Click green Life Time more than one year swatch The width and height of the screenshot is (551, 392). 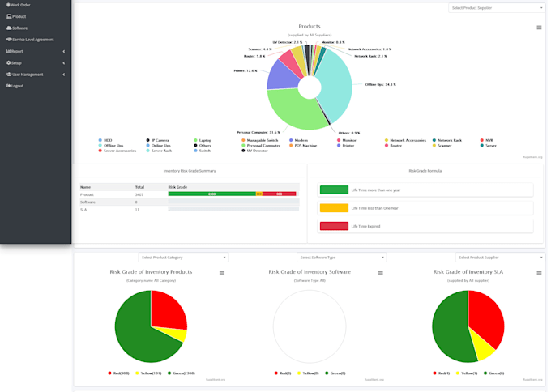pyautogui.click(x=334, y=190)
